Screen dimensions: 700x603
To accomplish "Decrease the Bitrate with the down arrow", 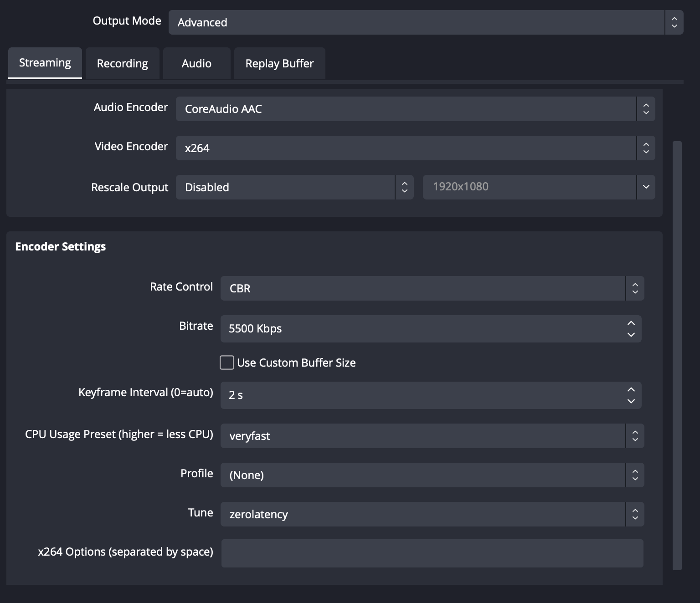I will point(631,335).
